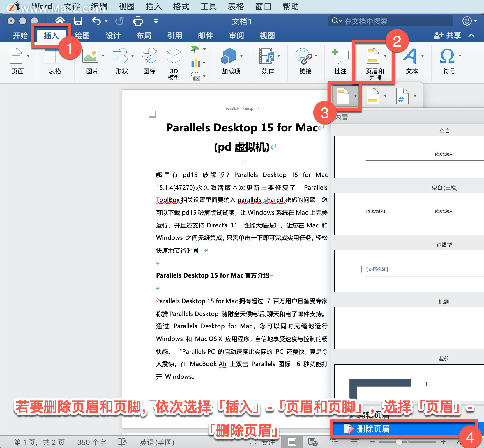Open the customize quick access toolbar dropdown
Viewport: 484px width, 448px height.
(156, 21)
